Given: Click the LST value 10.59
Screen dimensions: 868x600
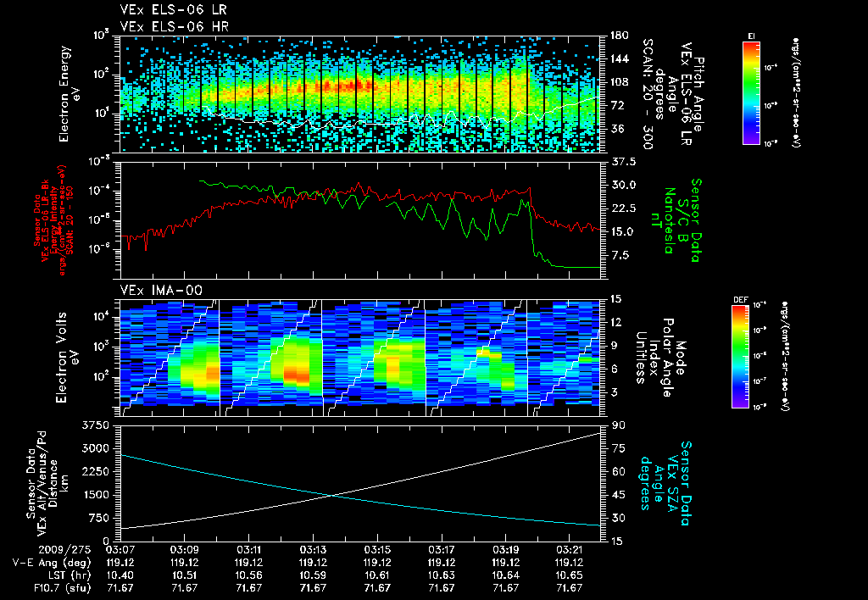Looking at the screenshot, I should 313,575.
